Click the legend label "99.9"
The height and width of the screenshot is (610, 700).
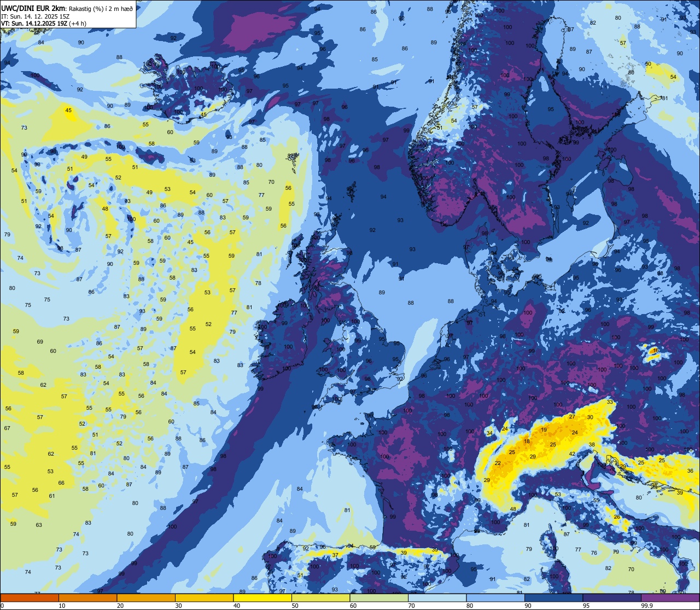click(x=647, y=606)
